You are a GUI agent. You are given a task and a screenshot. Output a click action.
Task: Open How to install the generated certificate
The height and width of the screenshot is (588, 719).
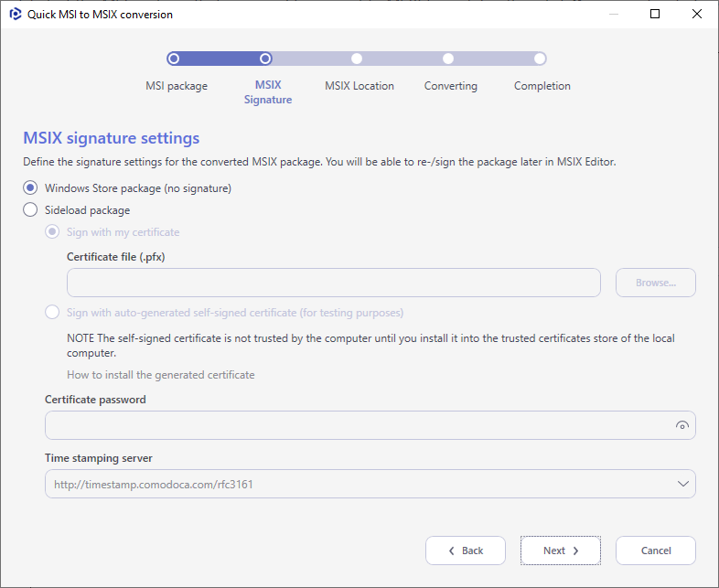pyautogui.click(x=160, y=375)
